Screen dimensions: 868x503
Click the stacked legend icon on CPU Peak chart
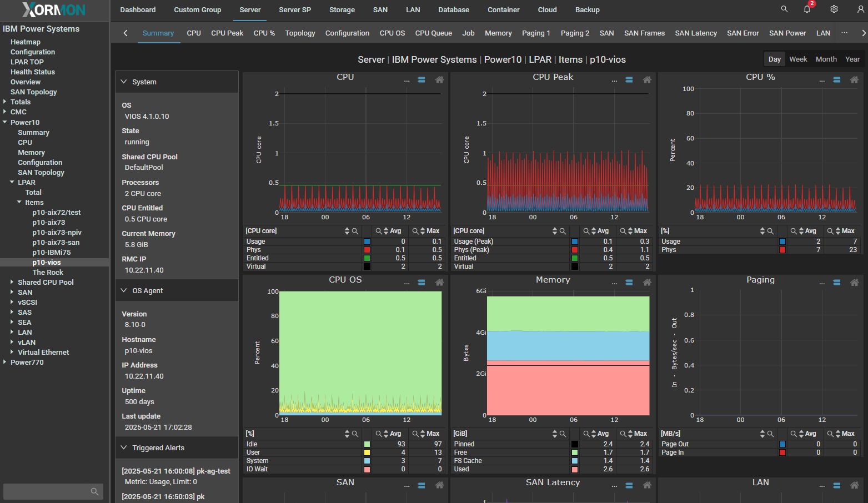[x=629, y=80]
